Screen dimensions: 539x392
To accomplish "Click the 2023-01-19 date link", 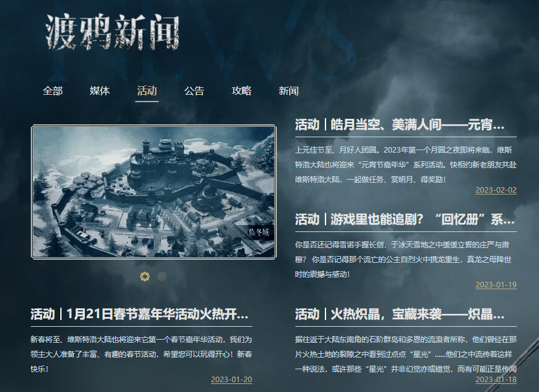I will [496, 285].
